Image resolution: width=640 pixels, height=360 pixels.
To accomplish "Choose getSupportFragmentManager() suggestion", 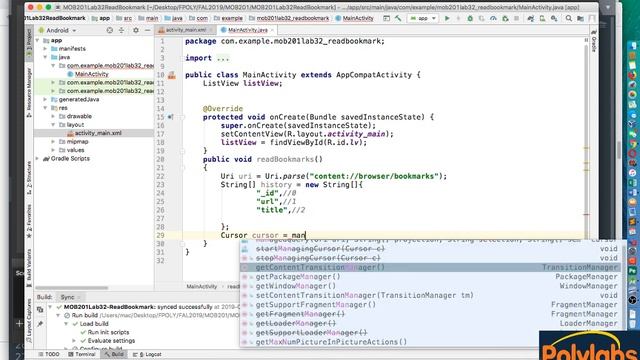I will pyautogui.click(x=430, y=304).
